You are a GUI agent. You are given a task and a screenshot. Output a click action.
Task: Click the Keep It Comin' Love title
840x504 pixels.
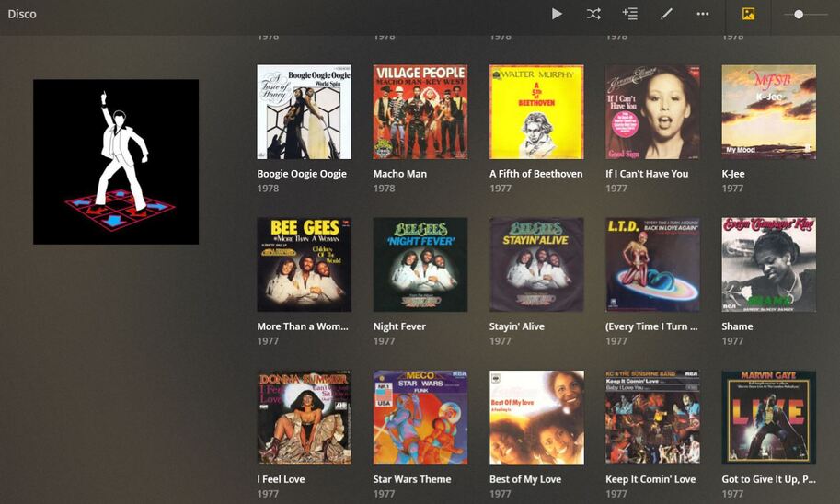(650, 479)
